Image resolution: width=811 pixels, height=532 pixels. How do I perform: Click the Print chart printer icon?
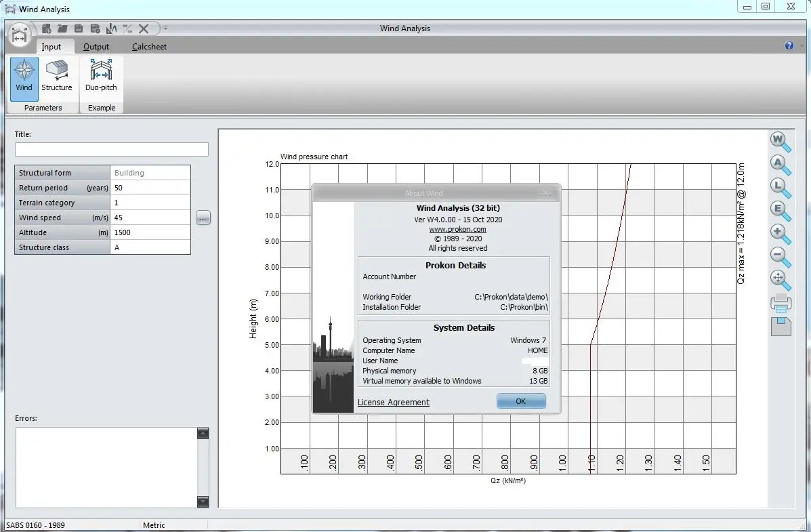(781, 303)
